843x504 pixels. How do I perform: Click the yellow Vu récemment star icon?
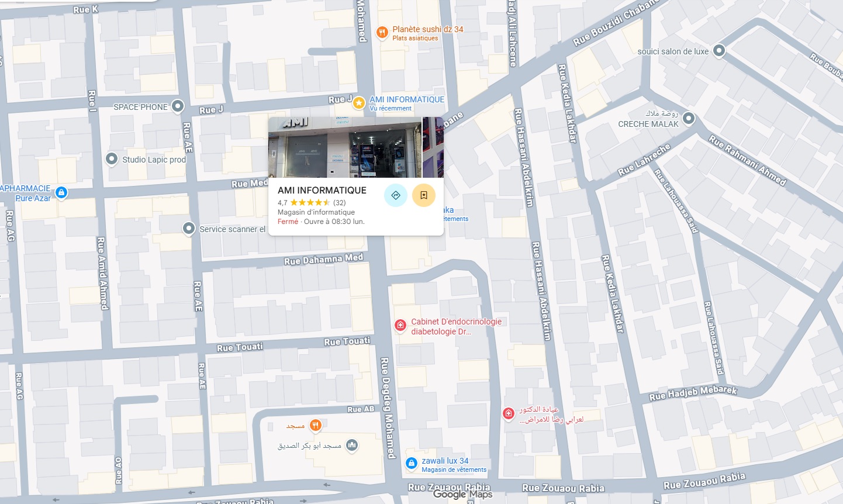(x=358, y=102)
